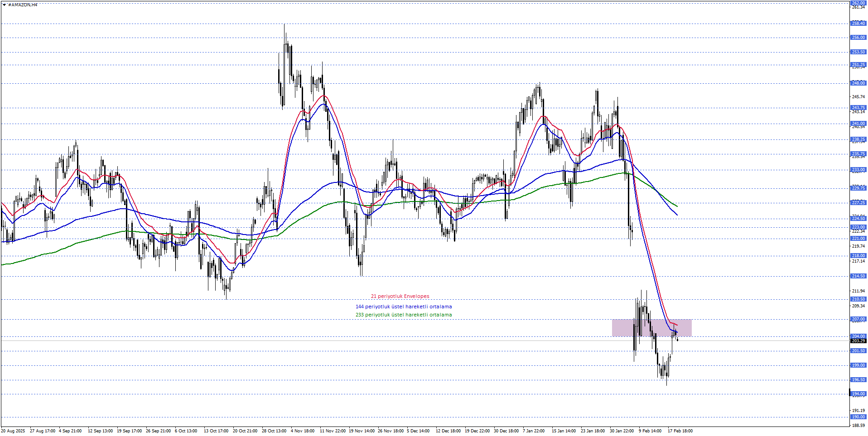
Task: Select the 248.00 horizontal level label
Action: (x=858, y=83)
